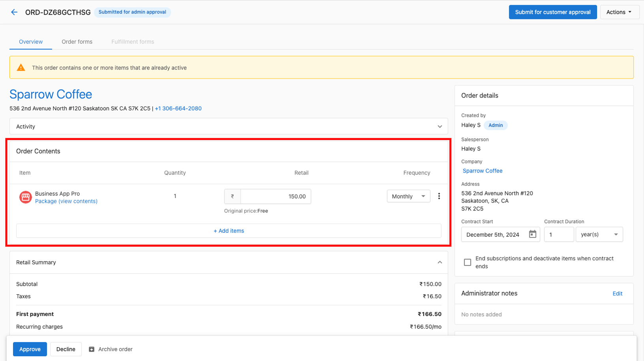Image resolution: width=644 pixels, height=361 pixels.
Task: Switch to the Overview tab
Action: (31, 41)
